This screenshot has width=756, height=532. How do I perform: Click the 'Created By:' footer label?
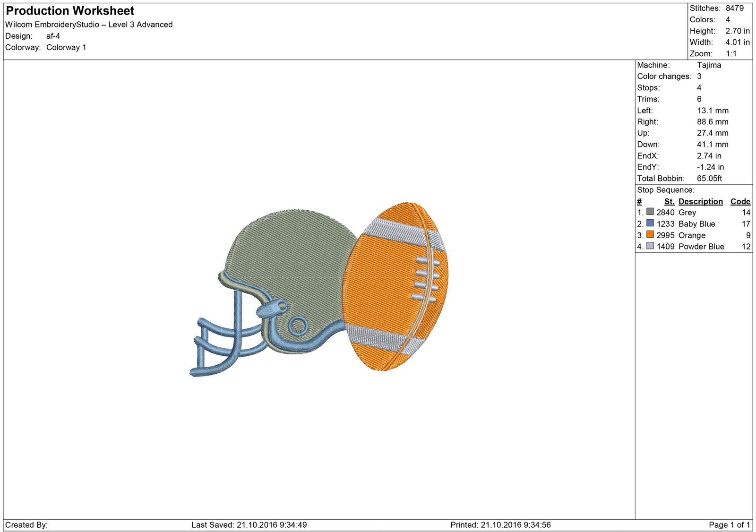26,525
